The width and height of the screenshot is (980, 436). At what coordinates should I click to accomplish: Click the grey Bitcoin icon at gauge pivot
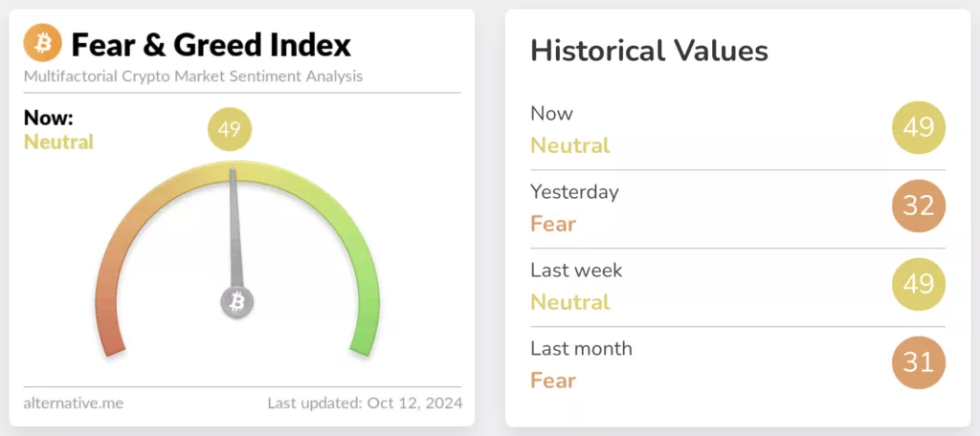237,302
